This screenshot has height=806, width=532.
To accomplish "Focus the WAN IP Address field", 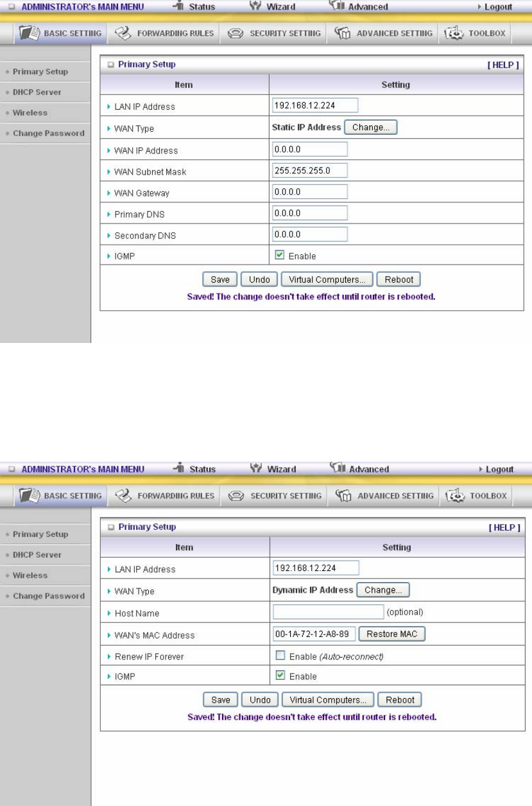I will 310,150.
